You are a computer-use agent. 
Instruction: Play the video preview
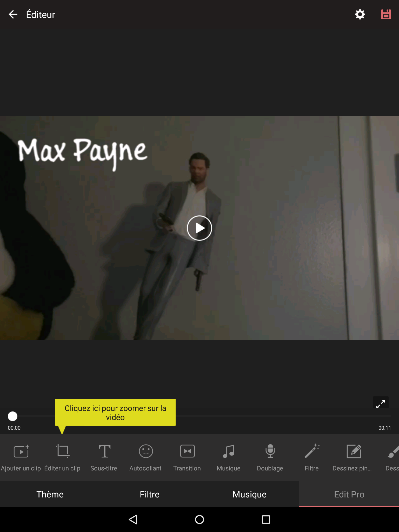(199, 228)
